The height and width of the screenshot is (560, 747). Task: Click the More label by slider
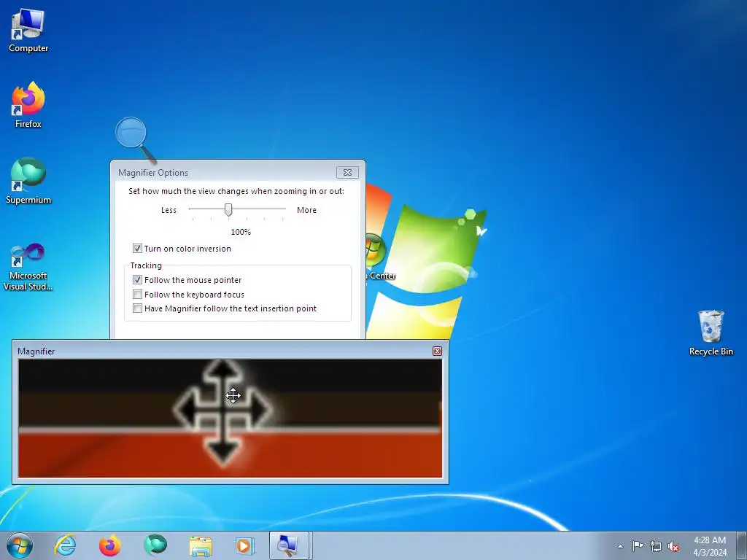(x=306, y=210)
